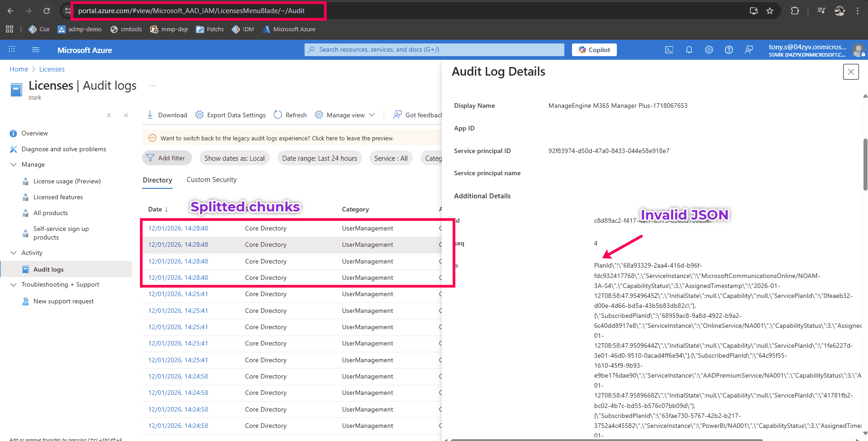
Task: Collapse the Activity sidebar section
Action: (x=14, y=253)
